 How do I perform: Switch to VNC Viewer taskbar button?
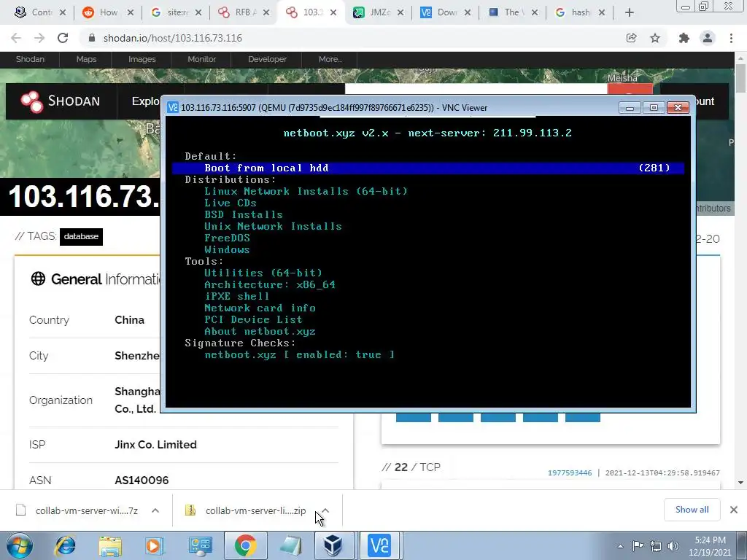[x=379, y=545]
